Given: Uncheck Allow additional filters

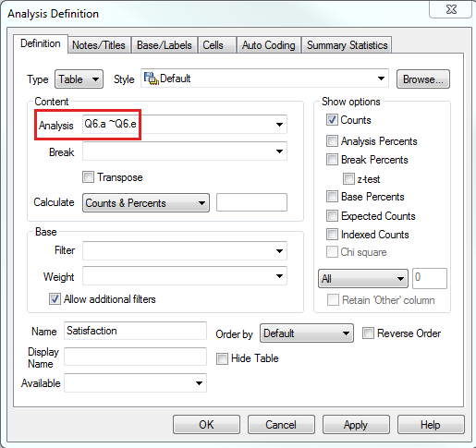Looking at the screenshot, I should point(55,299).
